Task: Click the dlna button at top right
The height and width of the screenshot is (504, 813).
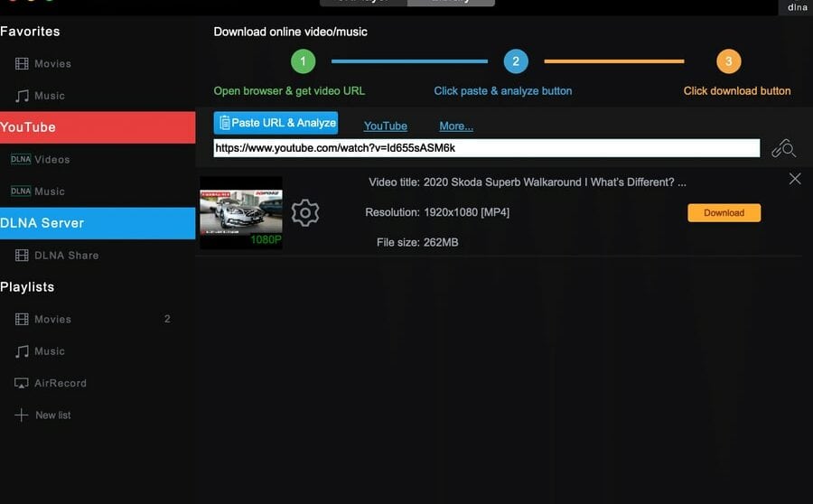Action: [x=797, y=7]
